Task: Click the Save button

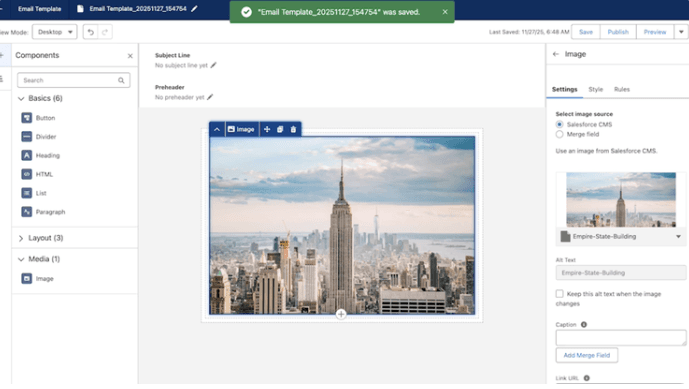Action: click(x=586, y=32)
